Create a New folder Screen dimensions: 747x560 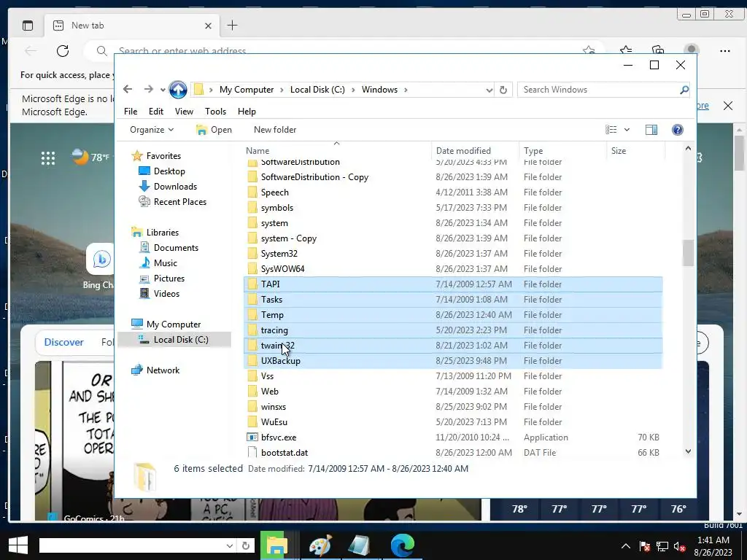(275, 130)
